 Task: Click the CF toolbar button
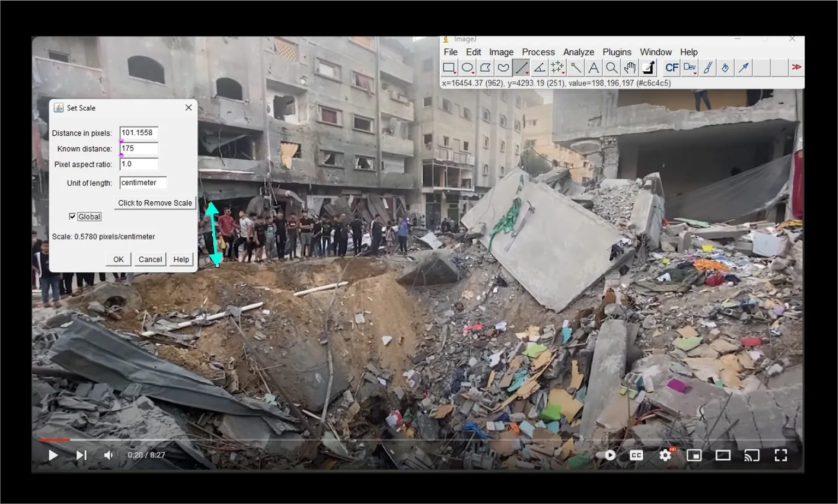pos(672,68)
